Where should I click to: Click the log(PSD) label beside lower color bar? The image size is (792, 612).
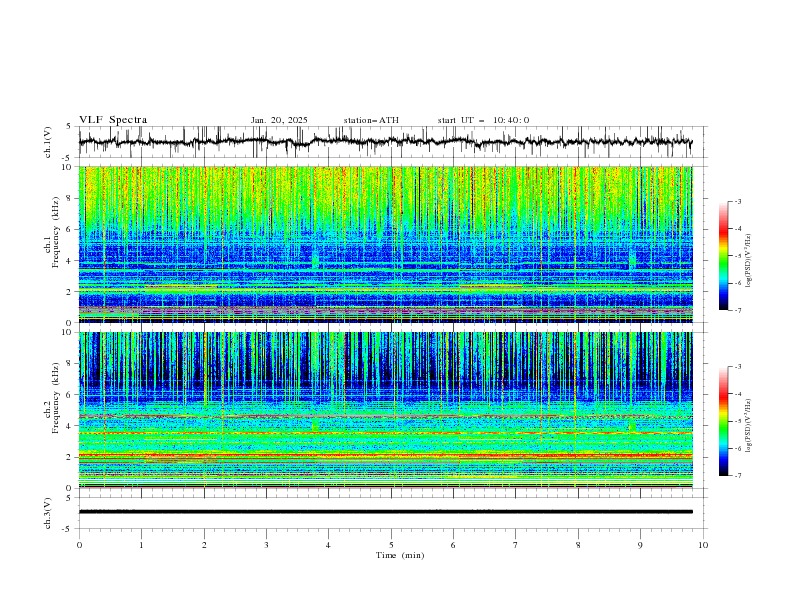[x=750, y=426]
